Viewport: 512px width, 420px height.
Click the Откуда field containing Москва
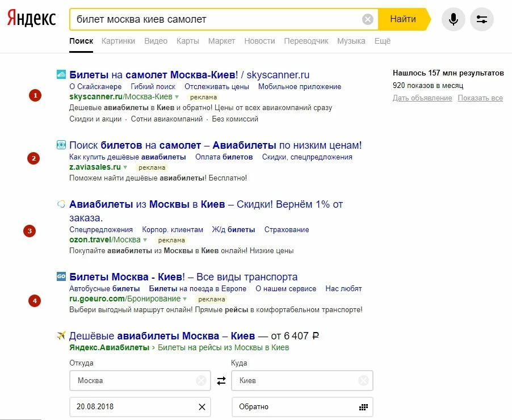click(140, 380)
